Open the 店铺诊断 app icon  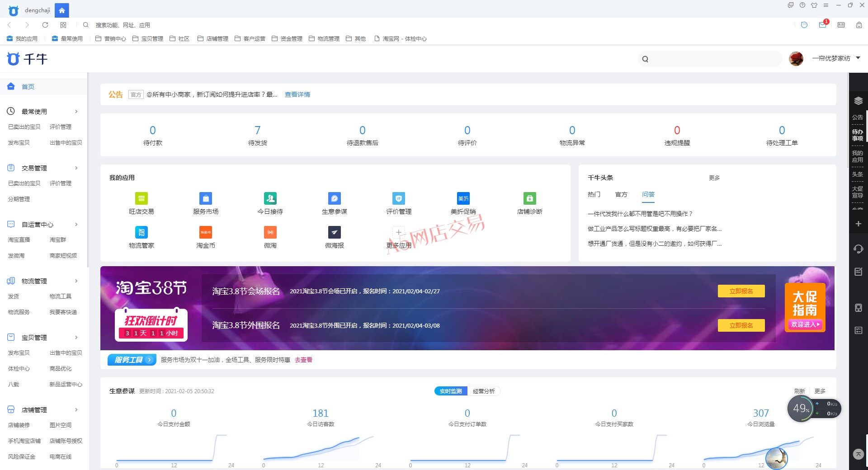coord(530,198)
